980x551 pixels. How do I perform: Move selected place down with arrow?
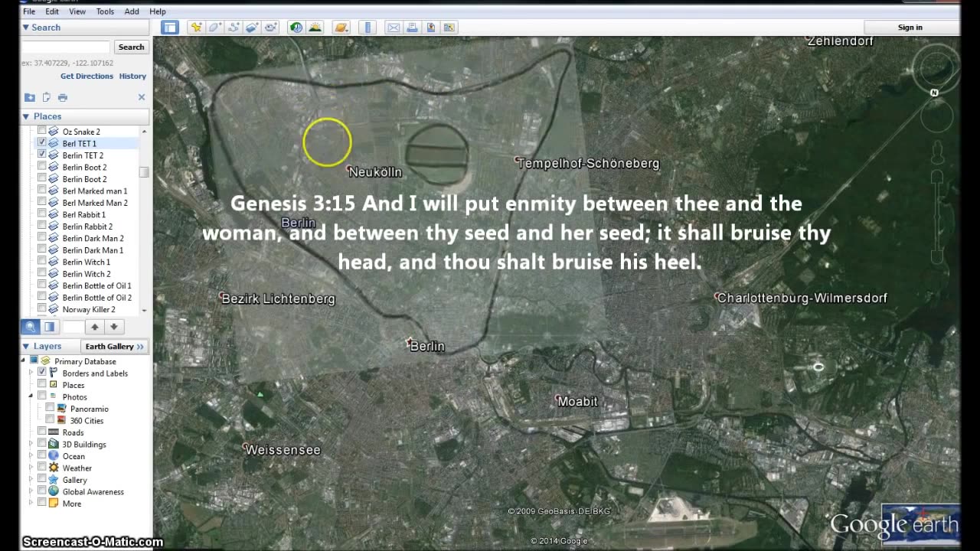click(113, 327)
